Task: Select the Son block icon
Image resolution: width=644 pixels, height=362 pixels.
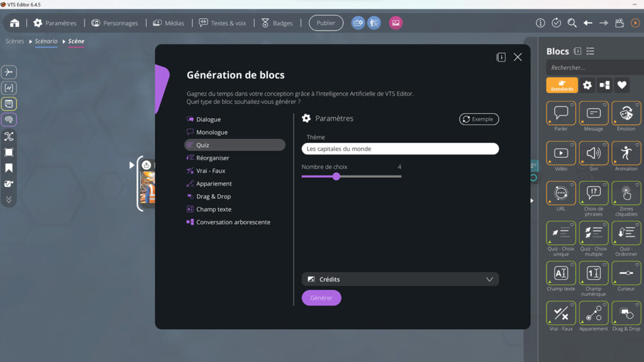Action: click(593, 153)
